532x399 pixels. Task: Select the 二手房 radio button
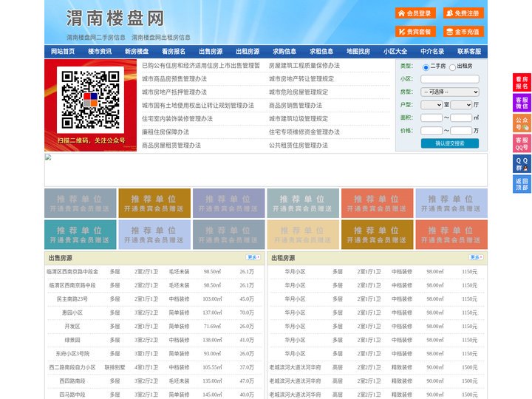pos(426,67)
